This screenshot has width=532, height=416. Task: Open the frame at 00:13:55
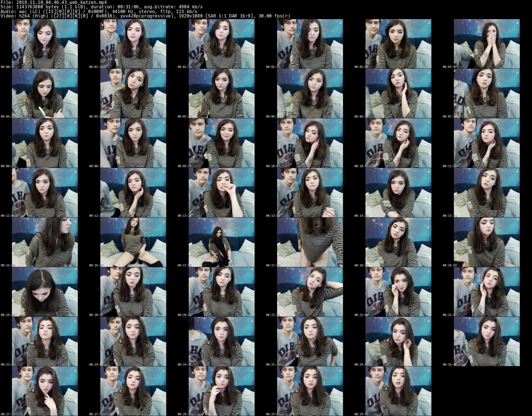[x=310, y=193]
